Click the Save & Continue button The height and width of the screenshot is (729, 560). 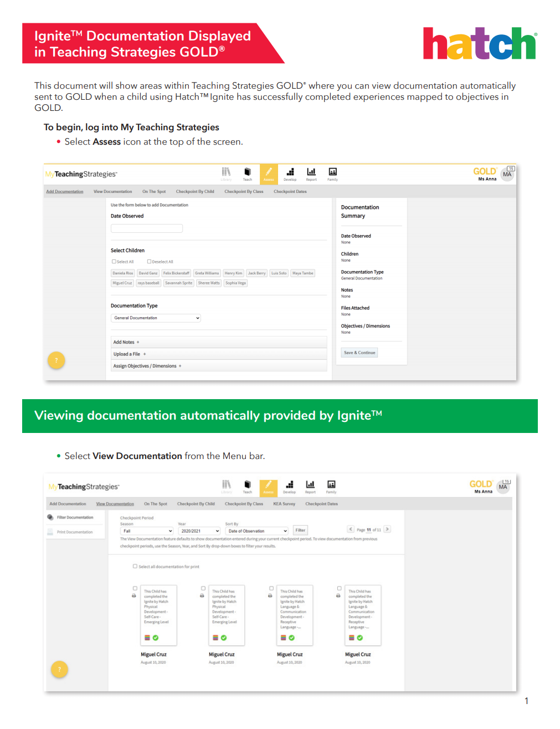coord(359,353)
